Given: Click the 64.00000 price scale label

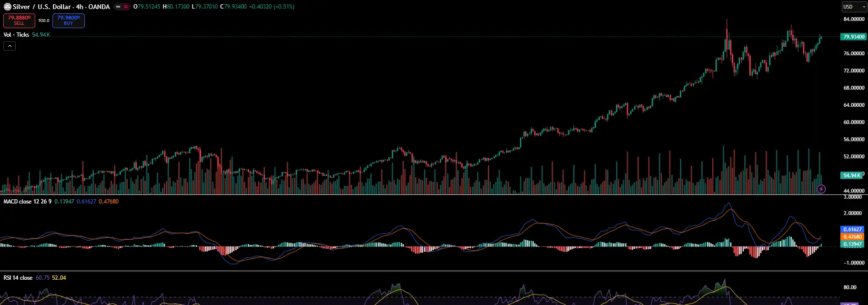Looking at the screenshot, I should point(854,105).
